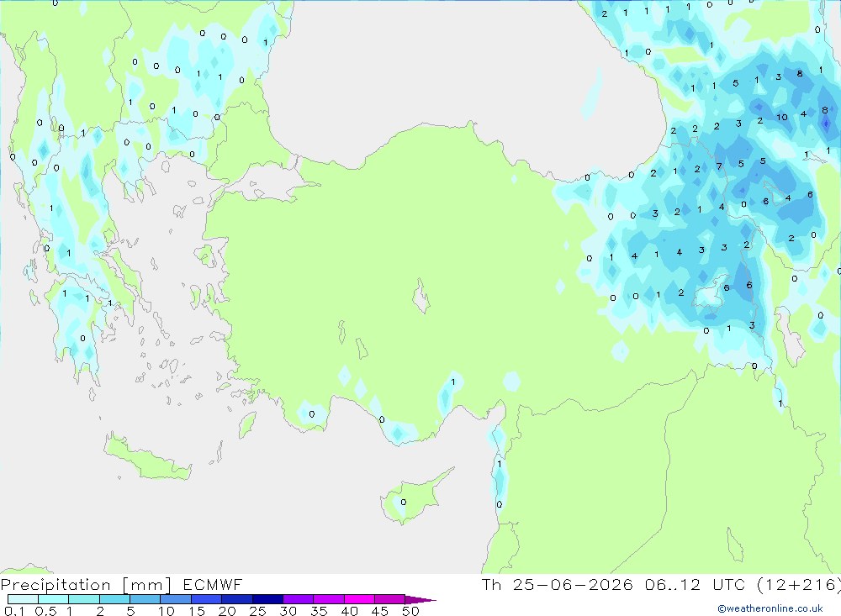The height and width of the screenshot is (616, 841).
Task: Click the legend label '35'
Action: (x=319, y=611)
